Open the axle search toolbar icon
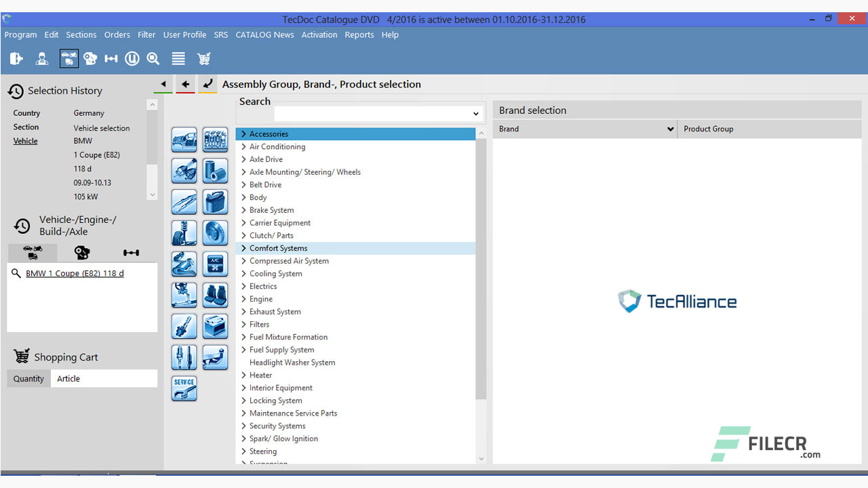This screenshot has width=868, height=488. [111, 59]
